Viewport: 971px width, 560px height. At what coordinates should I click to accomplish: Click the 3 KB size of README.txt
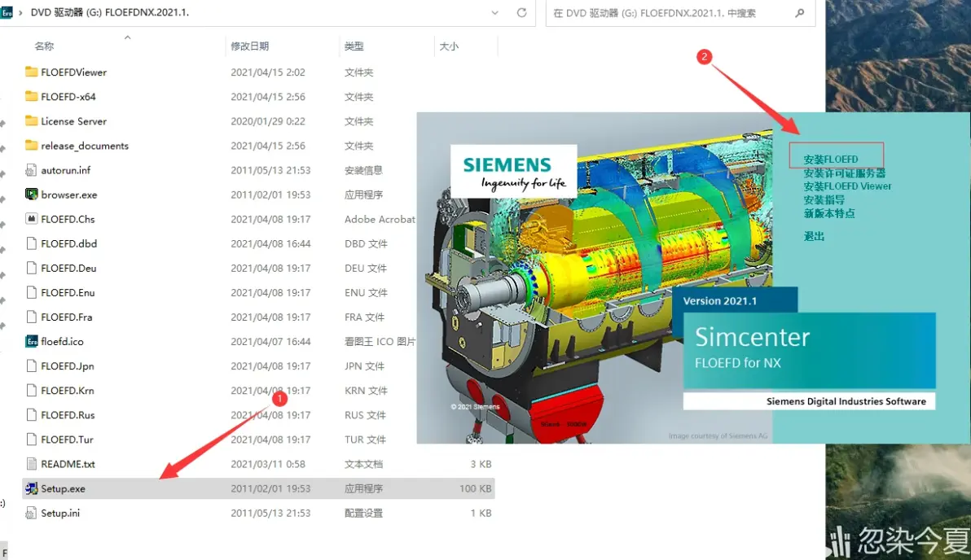coord(481,464)
